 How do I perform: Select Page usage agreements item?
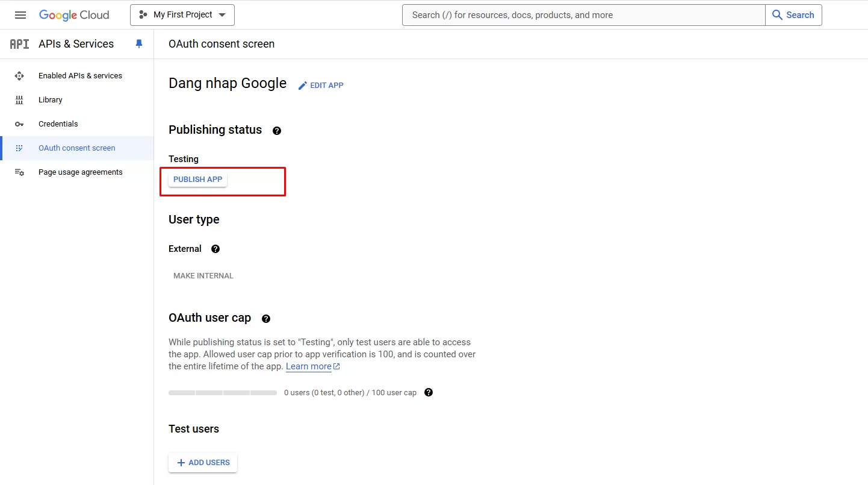tap(80, 172)
